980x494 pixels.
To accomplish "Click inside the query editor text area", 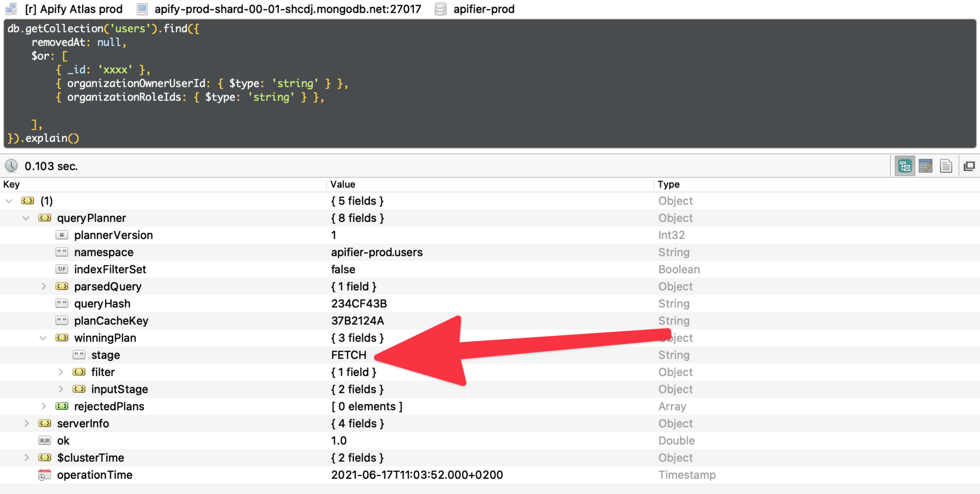I will (490, 83).
